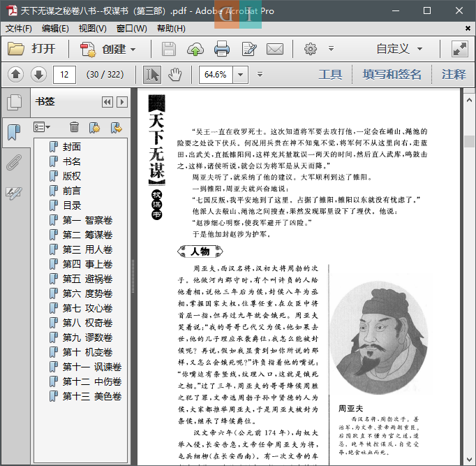Image resolution: width=476 pixels, height=466 pixels.
Task: Open the 帮助(H) menu
Action: 171,29
